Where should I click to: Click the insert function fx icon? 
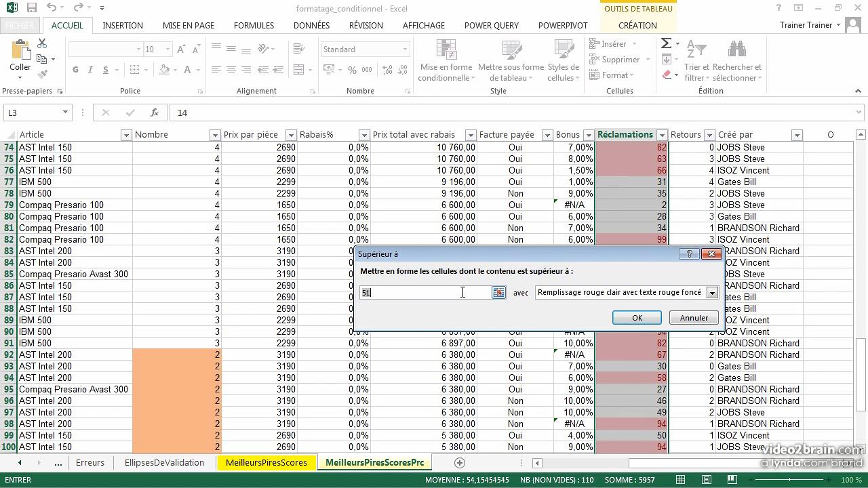[x=155, y=113]
